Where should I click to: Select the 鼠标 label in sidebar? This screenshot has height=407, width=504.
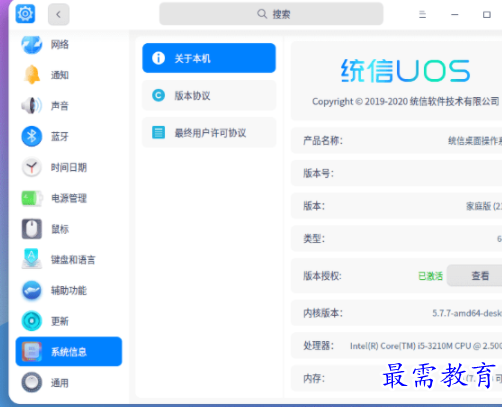pos(60,229)
